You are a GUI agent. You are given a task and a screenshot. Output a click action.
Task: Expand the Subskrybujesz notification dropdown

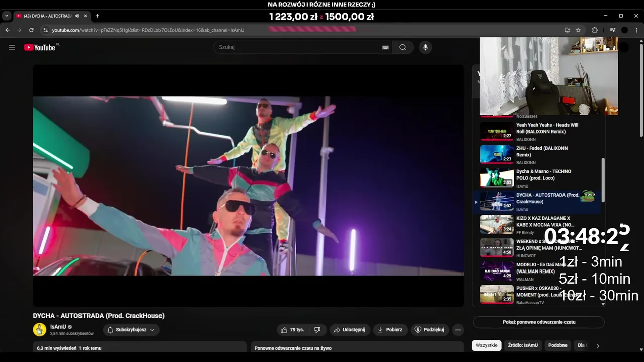131,330
